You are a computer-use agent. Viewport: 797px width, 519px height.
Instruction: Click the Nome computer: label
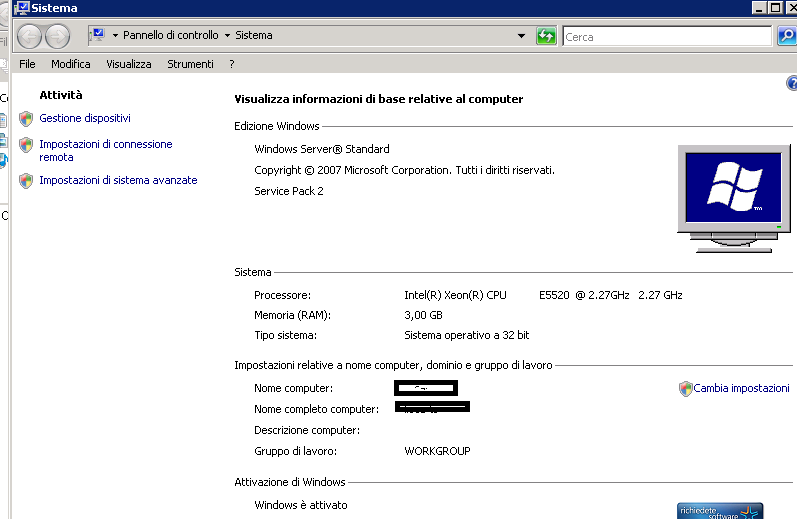[293, 388]
